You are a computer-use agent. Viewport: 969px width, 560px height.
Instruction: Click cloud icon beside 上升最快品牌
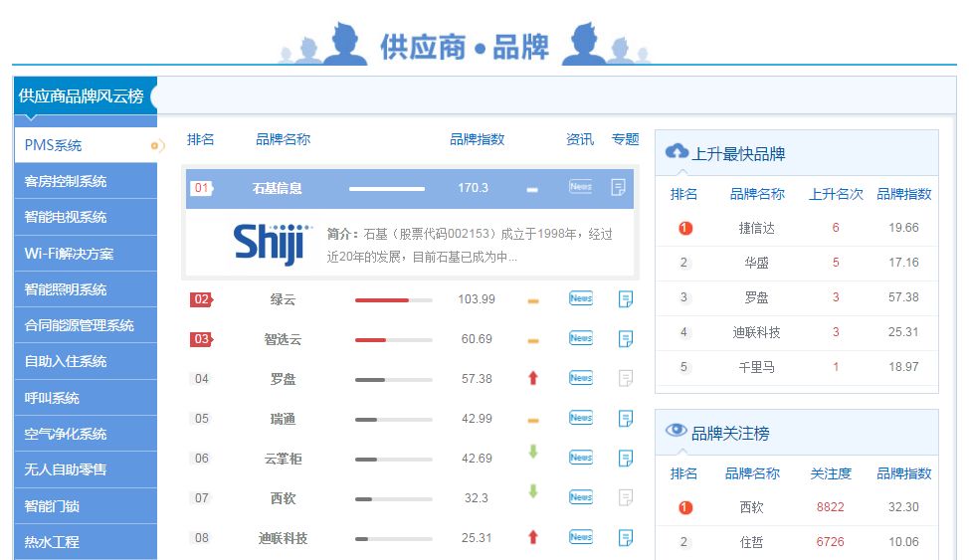pos(677,151)
